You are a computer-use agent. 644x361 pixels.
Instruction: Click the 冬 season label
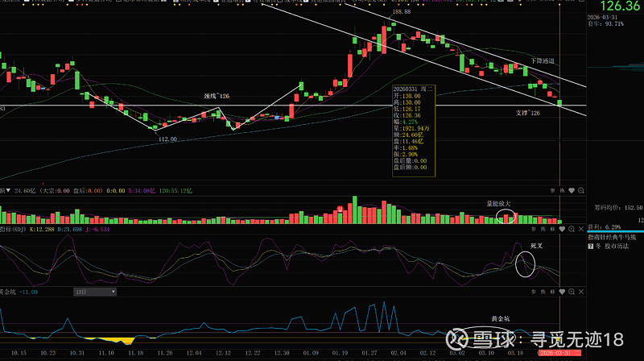[598, 247]
